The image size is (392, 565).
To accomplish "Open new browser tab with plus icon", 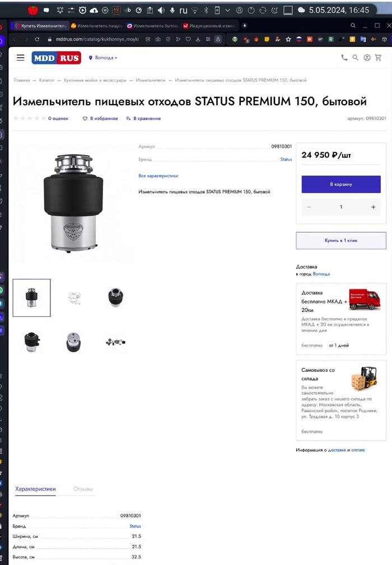I will (245, 26).
